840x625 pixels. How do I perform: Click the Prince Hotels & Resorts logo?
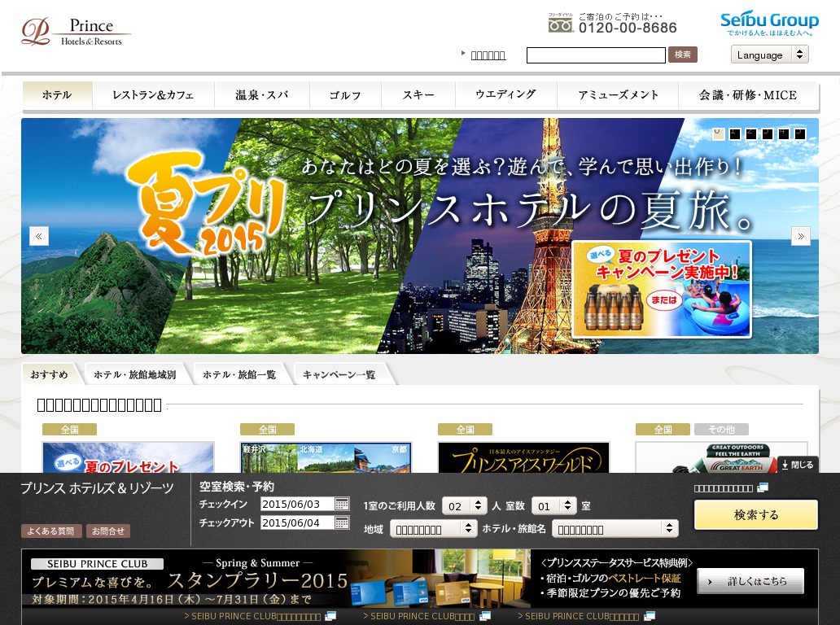pos(75,32)
